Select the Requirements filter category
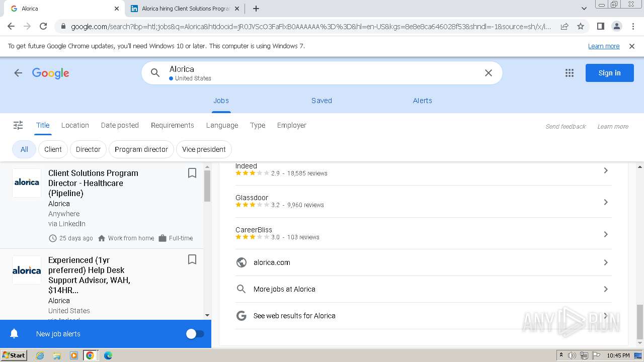The height and width of the screenshot is (362, 644). (172, 125)
